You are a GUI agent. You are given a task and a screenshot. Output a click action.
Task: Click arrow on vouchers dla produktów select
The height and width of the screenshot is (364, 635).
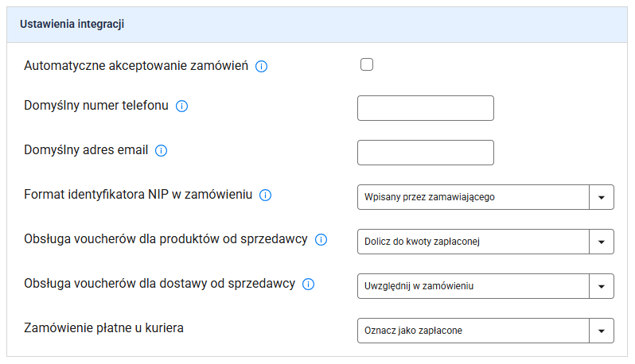tap(602, 242)
